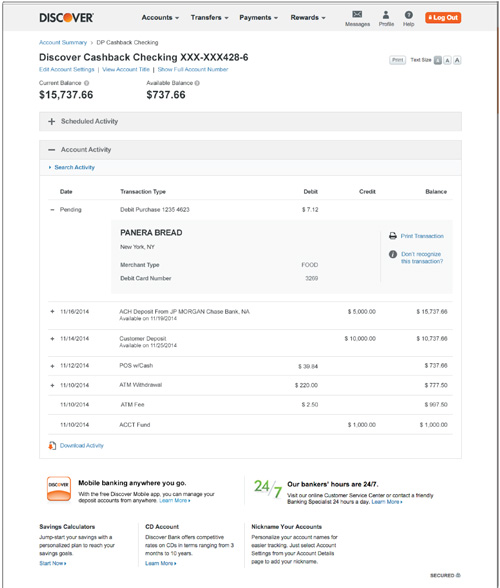This screenshot has width=500, height=588.
Task: Expand the 11/12/2014 POS w/Cash row
Action: 52,366
